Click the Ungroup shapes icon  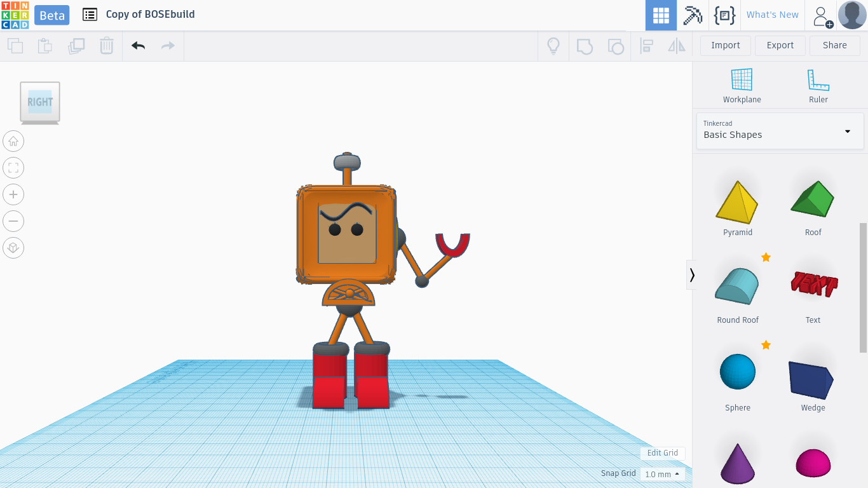[615, 46]
